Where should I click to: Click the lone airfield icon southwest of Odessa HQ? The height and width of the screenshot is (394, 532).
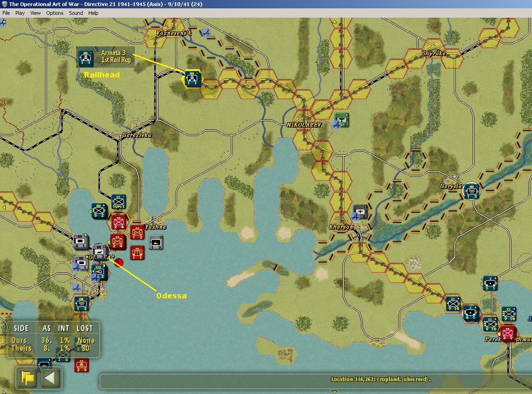point(77,288)
